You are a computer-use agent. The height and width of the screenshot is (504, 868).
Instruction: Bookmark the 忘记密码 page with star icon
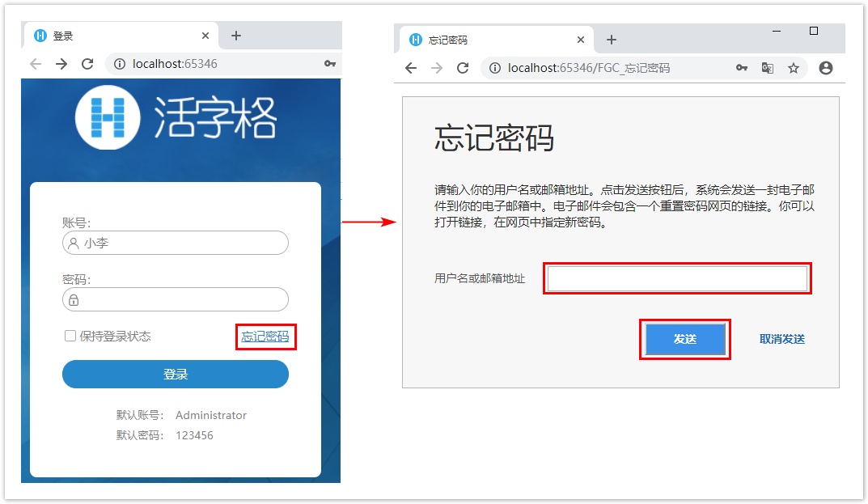pyautogui.click(x=794, y=68)
